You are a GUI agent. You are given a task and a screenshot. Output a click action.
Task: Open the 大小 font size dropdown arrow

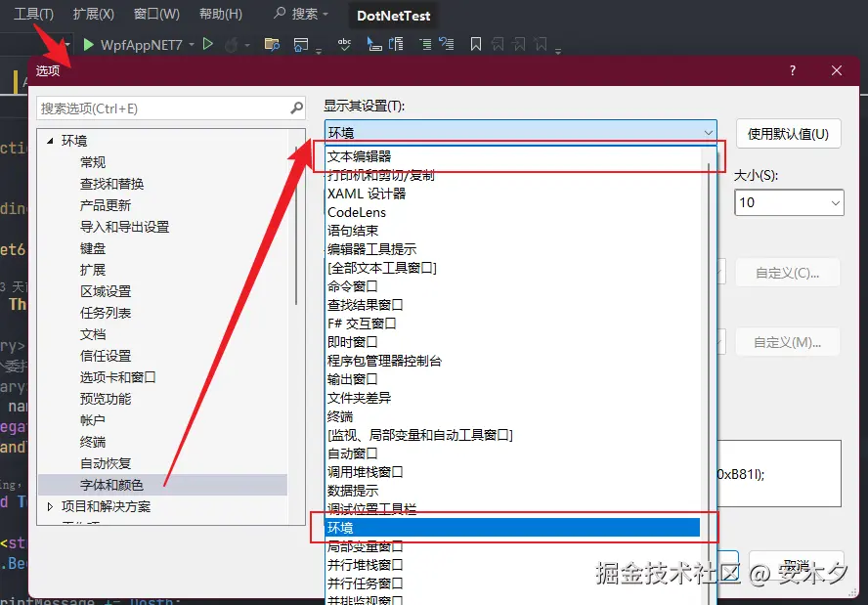pos(836,203)
